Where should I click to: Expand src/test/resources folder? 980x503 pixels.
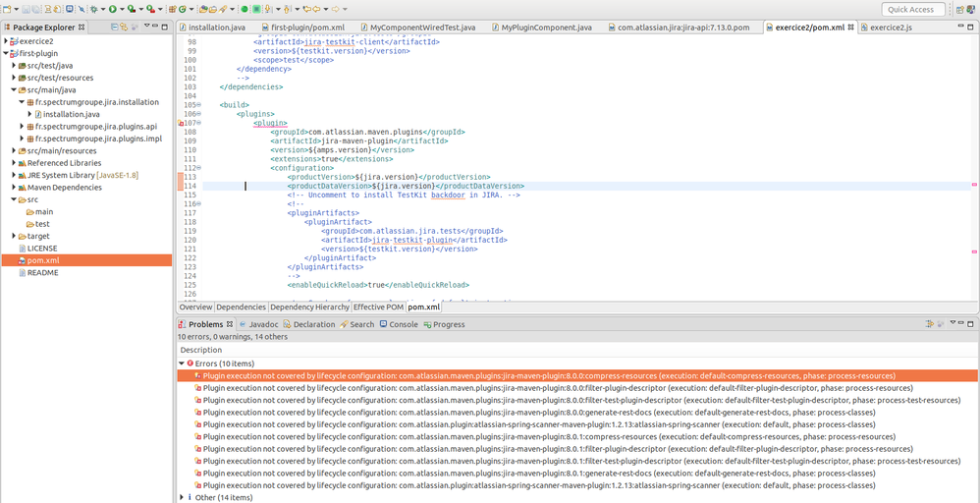coord(14,78)
